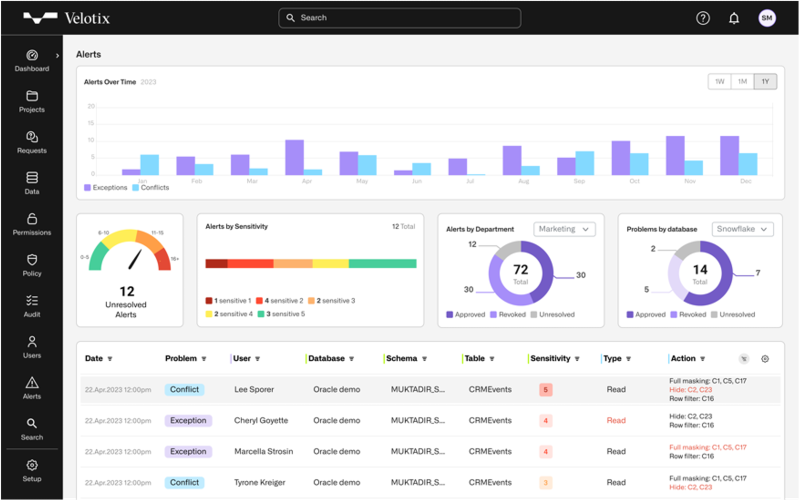Click the notifications bell icon
The image size is (799, 500).
point(734,18)
